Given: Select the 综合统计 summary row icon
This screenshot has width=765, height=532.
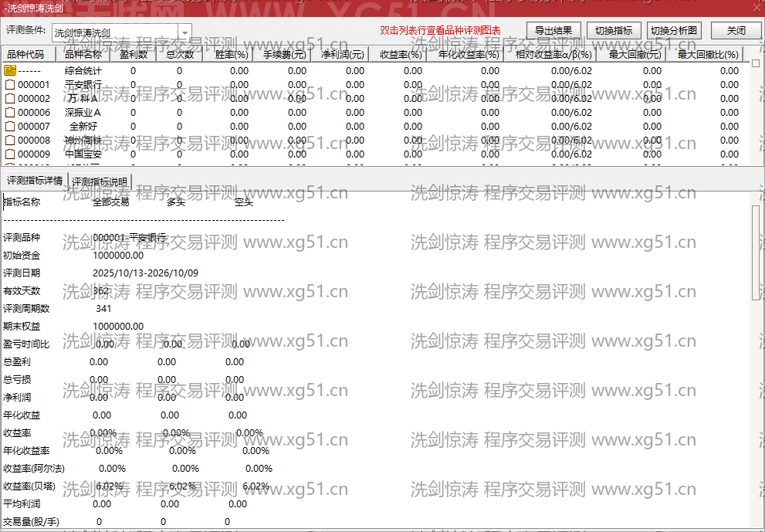Looking at the screenshot, I should coord(10,70).
